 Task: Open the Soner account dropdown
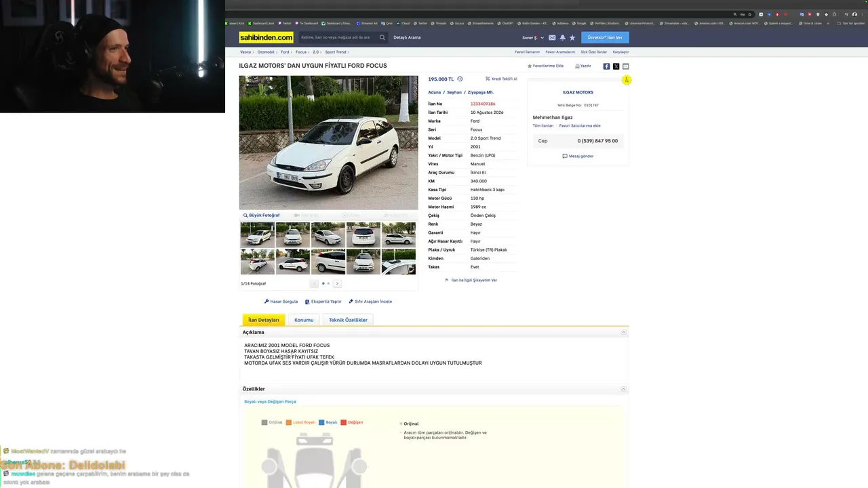point(533,38)
